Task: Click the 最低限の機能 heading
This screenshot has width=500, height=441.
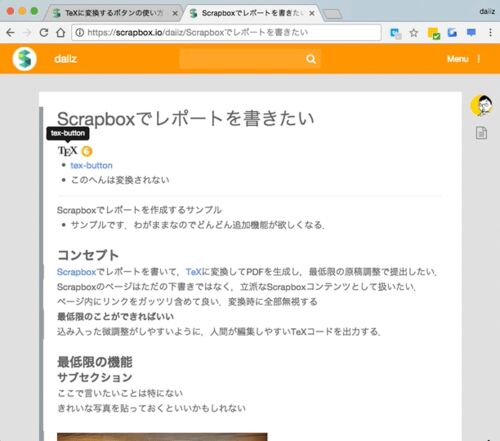Action: [x=95, y=362]
